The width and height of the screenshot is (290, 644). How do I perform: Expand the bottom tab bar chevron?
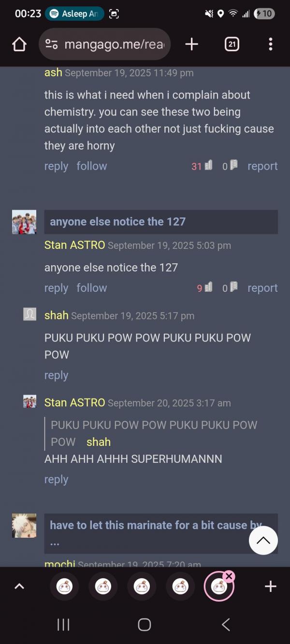point(19,587)
